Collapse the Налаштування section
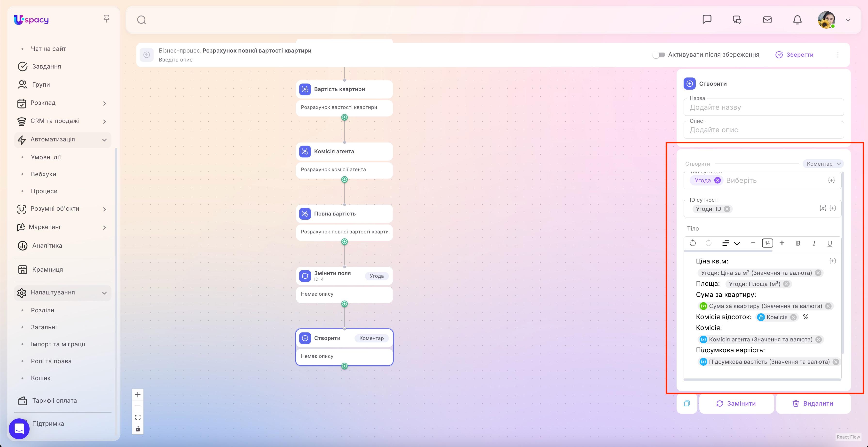Viewport: 868px width, 447px height. [104, 293]
